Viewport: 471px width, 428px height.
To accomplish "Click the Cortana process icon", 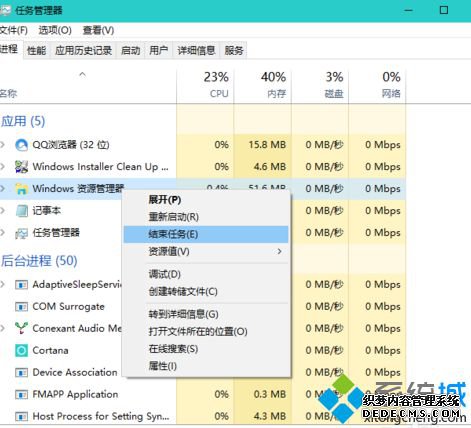I will [x=22, y=350].
